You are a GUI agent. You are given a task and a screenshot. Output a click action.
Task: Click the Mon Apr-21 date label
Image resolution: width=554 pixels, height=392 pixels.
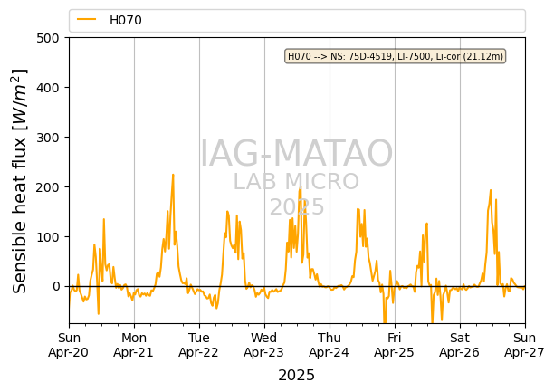tap(134, 345)
